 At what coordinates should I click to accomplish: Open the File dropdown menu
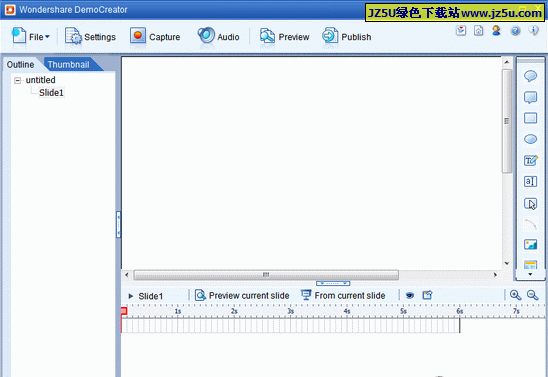(31, 37)
